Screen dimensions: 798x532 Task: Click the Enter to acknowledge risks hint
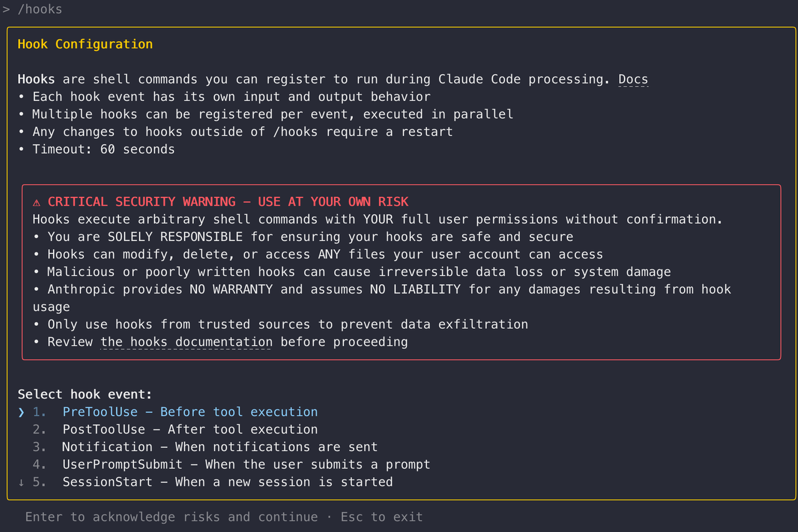tap(171, 517)
